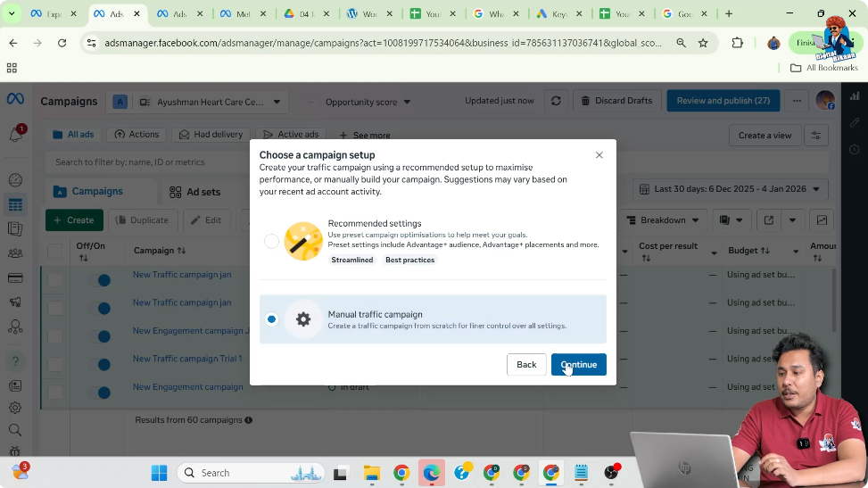Image resolution: width=868 pixels, height=488 pixels.
Task: Click Review and publish (27)
Action: 723,101
